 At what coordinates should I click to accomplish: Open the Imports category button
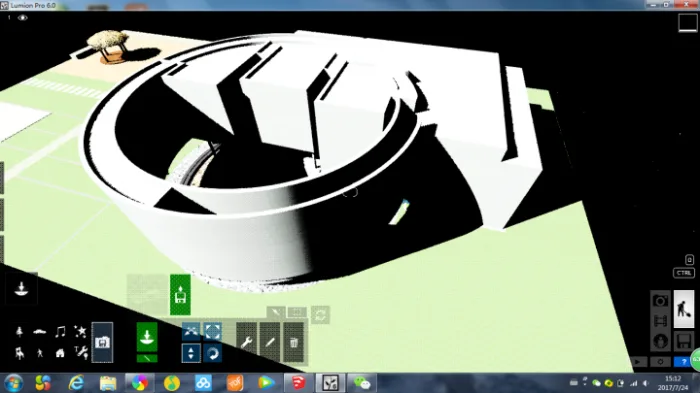pos(102,342)
